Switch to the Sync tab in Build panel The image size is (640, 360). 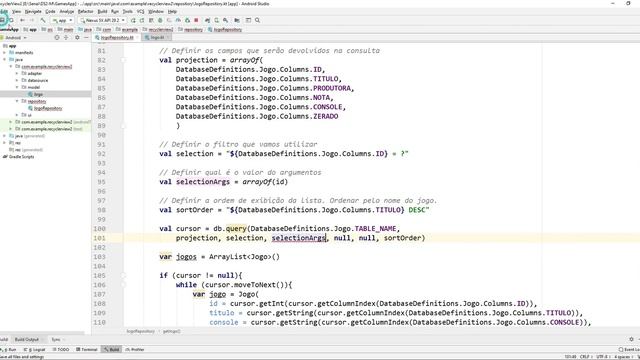pyautogui.click(x=56, y=340)
